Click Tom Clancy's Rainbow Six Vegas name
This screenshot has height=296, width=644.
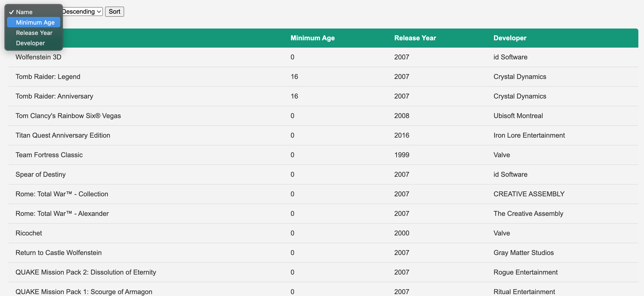point(68,116)
